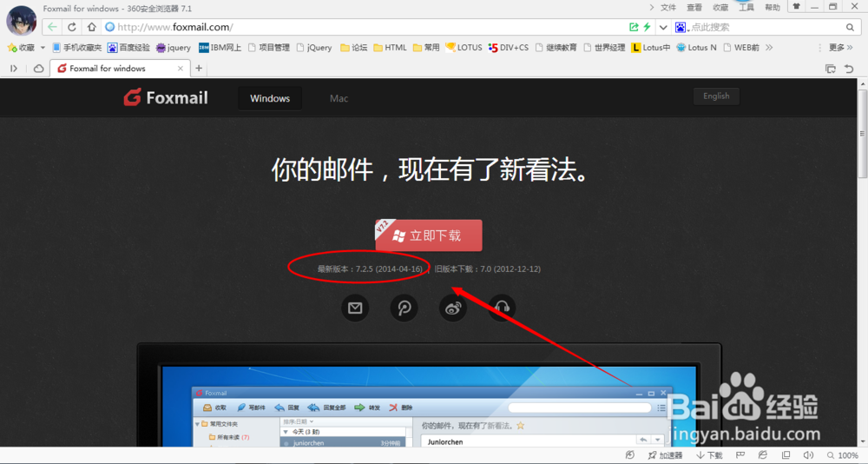Image resolution: width=868 pixels, height=464 pixels.
Task: Click the window split icon in status bar
Action: click(x=786, y=455)
